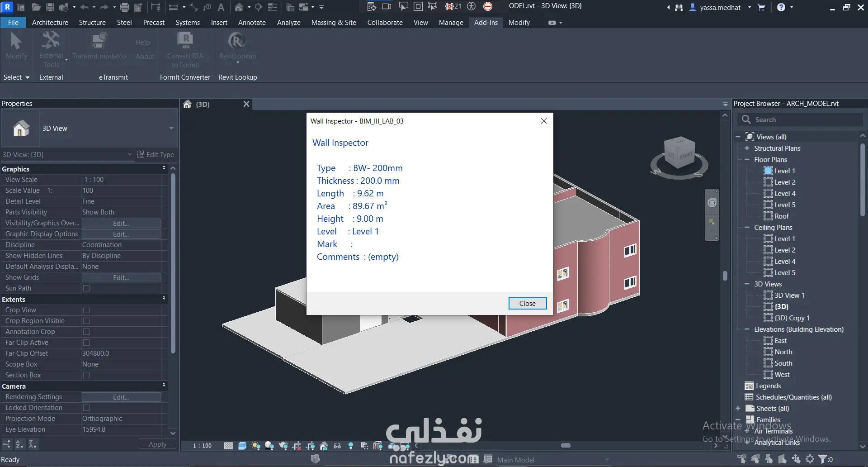Viewport: 868px width, 467px height.
Task: Close the Wall Inspector dialog with Close button
Action: (x=527, y=303)
